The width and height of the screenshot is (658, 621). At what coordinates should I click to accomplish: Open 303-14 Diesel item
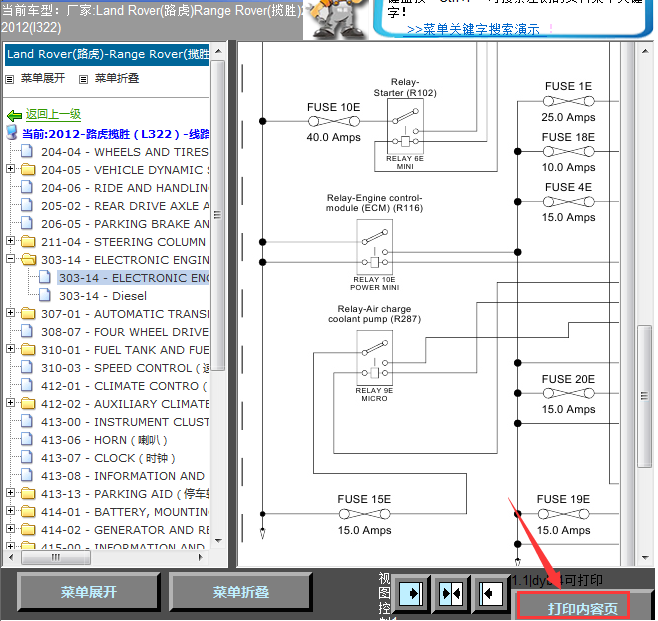[103, 296]
